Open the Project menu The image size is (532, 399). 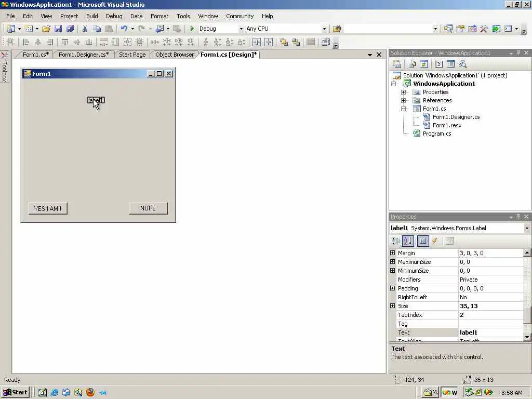pyautogui.click(x=69, y=16)
